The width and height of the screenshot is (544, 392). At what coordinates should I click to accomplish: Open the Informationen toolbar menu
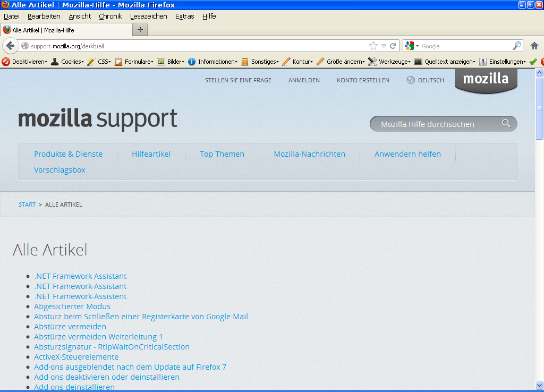(x=212, y=62)
